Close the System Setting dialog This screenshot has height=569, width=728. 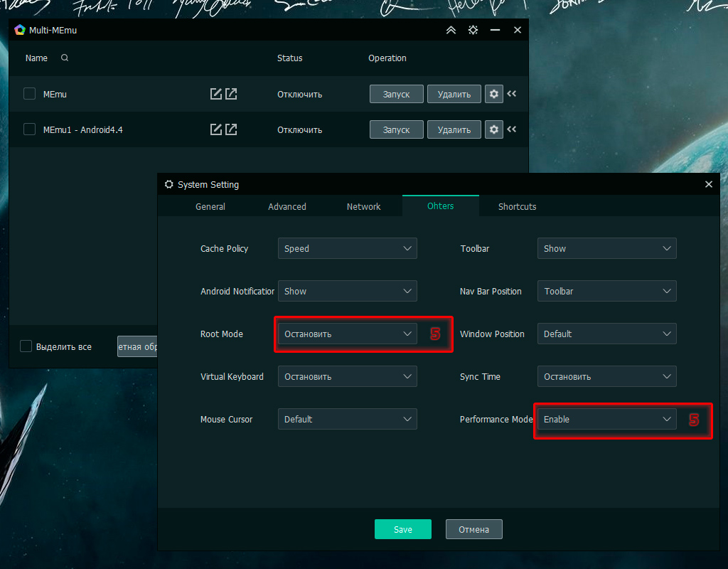[x=708, y=184]
